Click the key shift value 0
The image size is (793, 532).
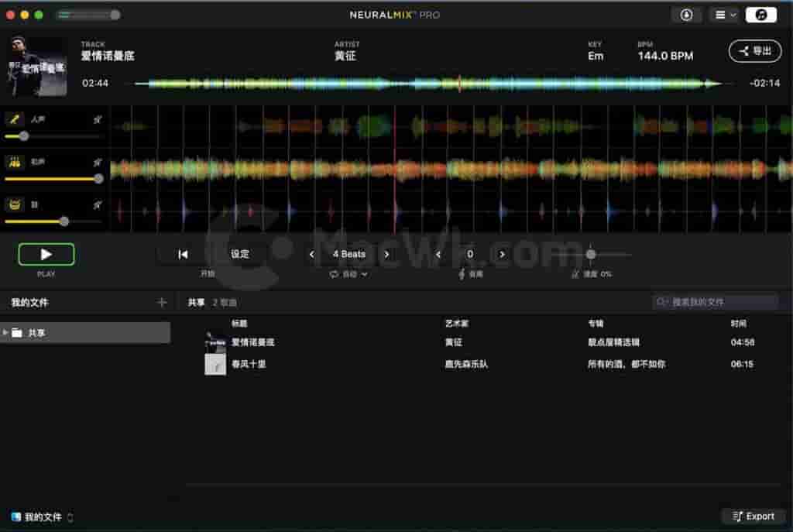[x=470, y=254]
